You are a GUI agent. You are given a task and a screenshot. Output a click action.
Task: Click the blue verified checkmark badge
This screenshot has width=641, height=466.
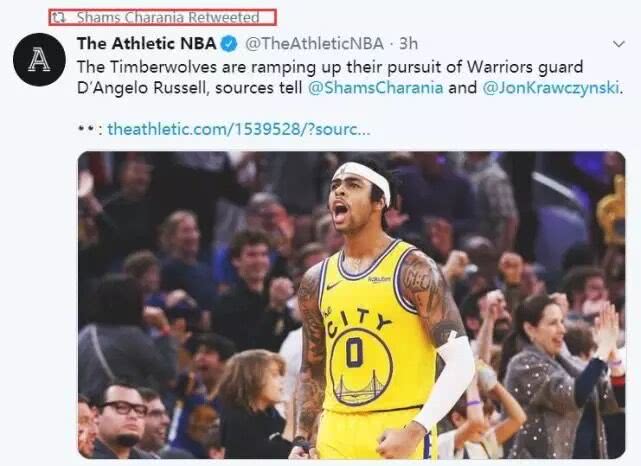coord(229,44)
